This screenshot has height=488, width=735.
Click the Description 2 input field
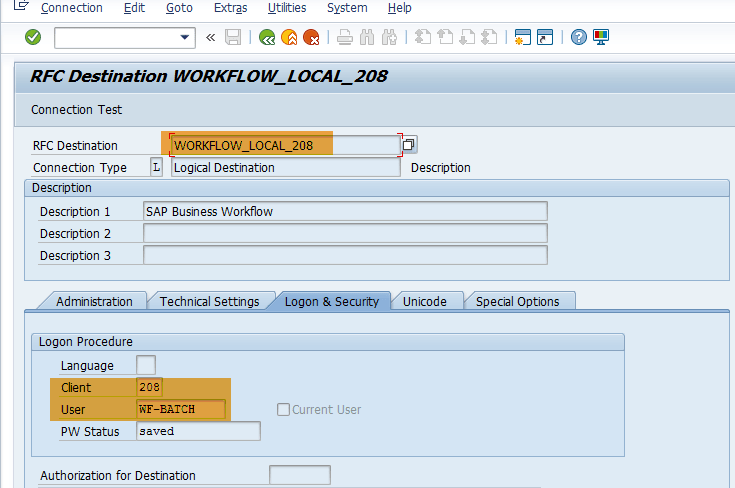click(345, 233)
